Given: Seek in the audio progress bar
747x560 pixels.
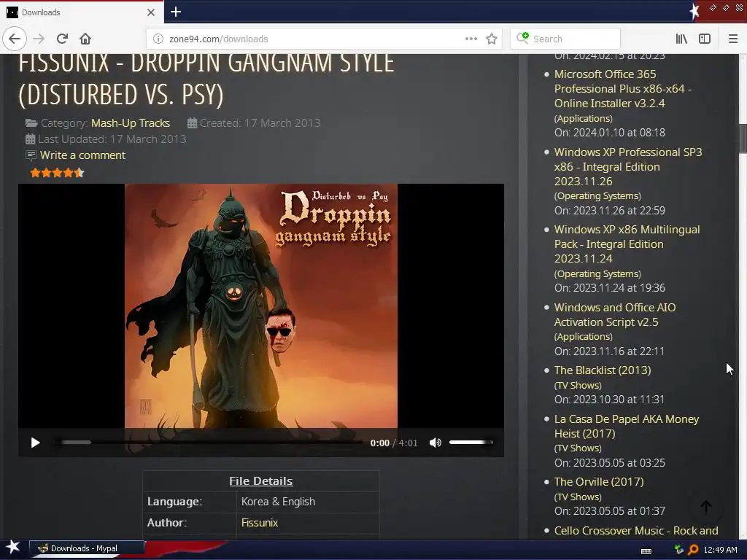Looking at the screenshot, I should click(x=209, y=443).
